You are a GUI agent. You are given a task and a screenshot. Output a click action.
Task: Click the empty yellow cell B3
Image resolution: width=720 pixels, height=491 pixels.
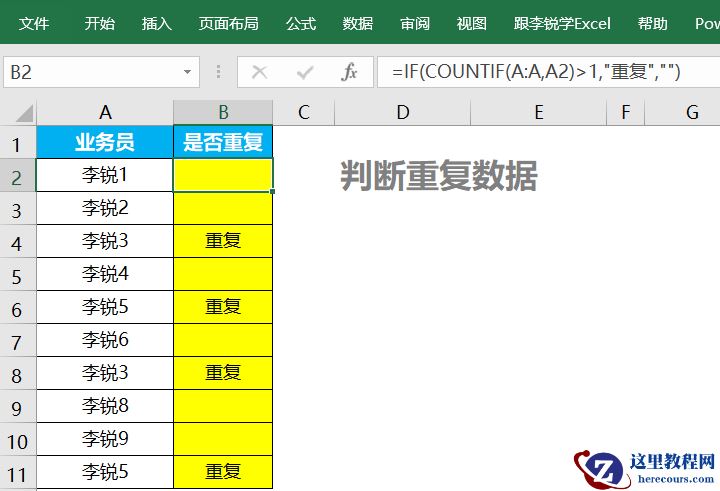(x=223, y=208)
